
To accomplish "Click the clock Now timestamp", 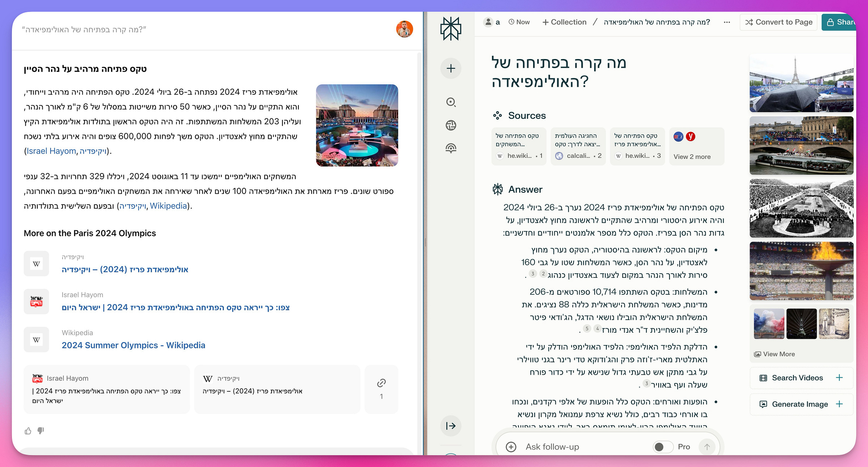I will (x=519, y=22).
